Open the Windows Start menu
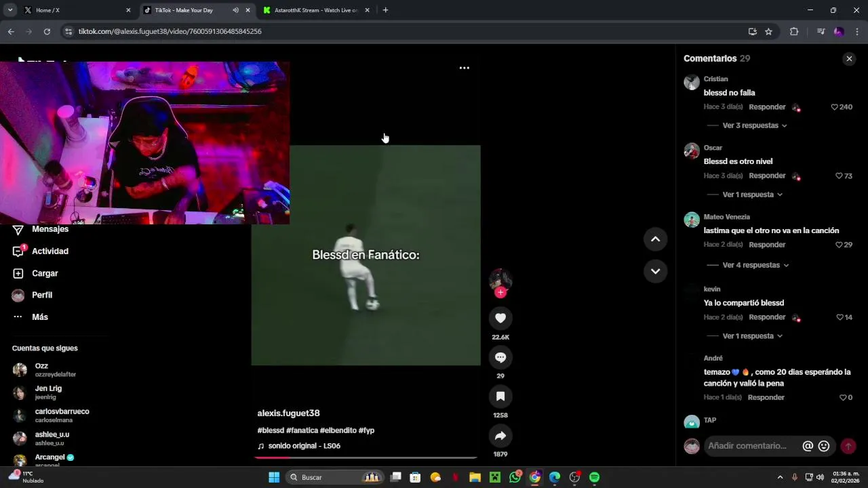Viewport: 868px width, 488px height. coord(274,477)
